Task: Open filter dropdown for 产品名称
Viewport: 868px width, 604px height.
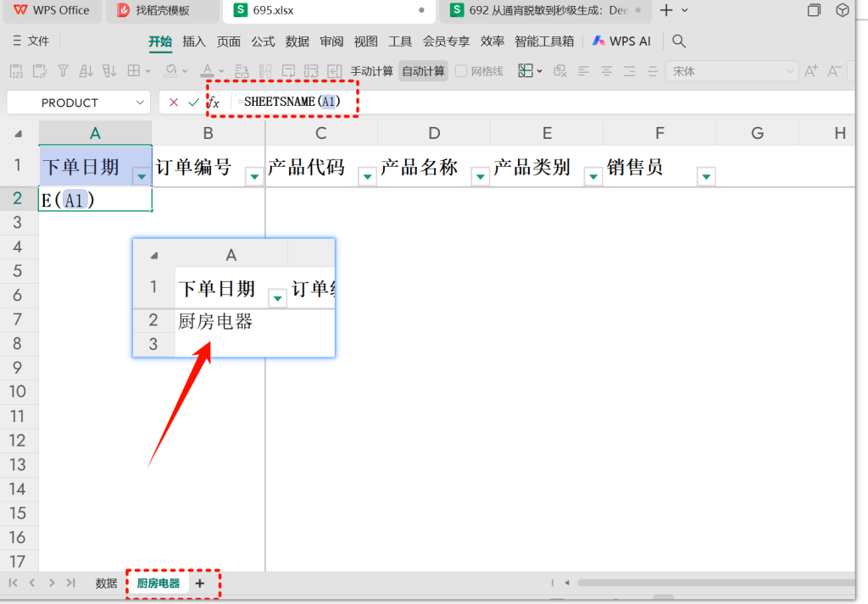Action: 480,176
